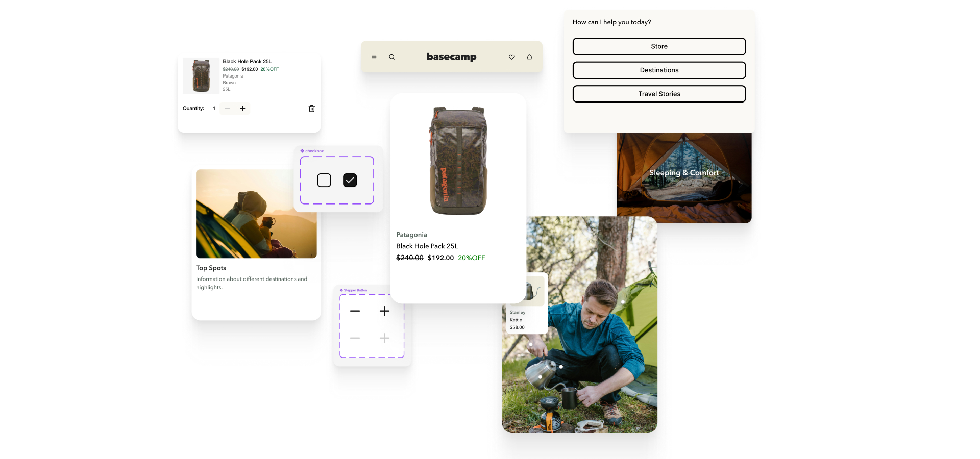The height and width of the screenshot is (459, 980).
Task: Open the shopping basket icon
Action: pyautogui.click(x=530, y=57)
